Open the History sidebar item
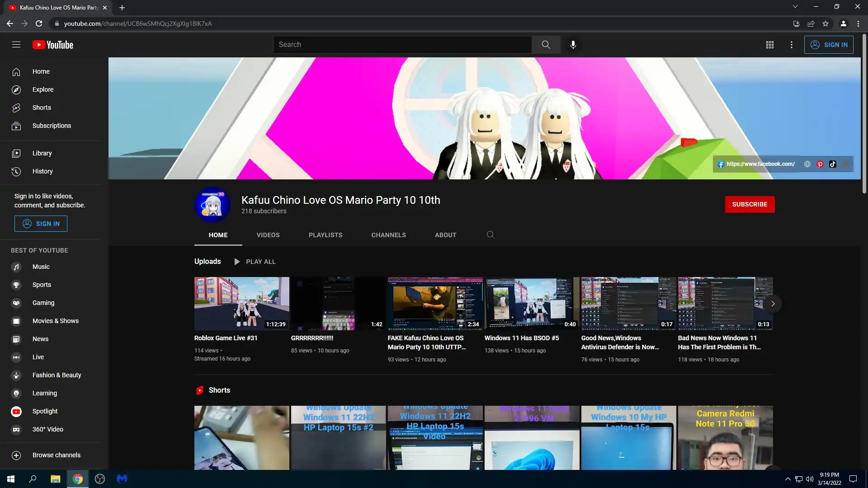Image resolution: width=868 pixels, height=488 pixels. [42, 171]
